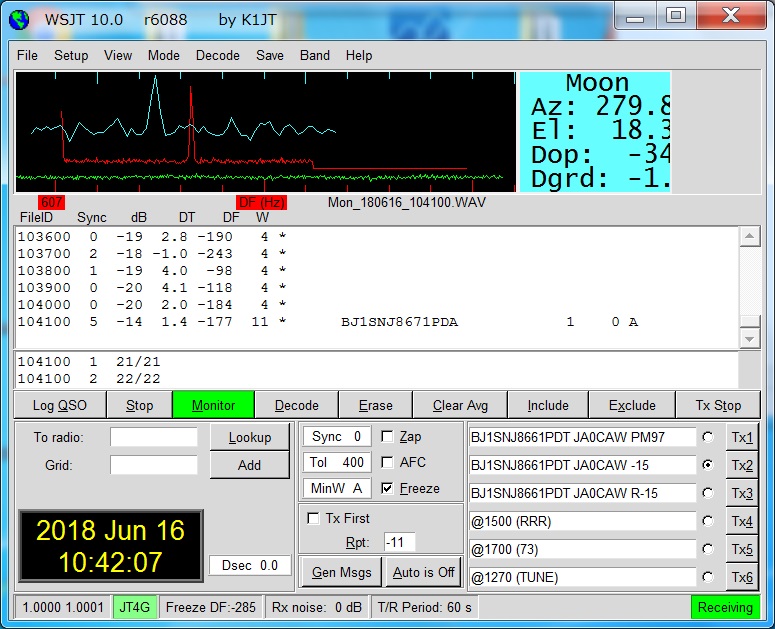Click the decode list scroll up arrow
Viewport: 775px width, 629px height.
point(750,237)
